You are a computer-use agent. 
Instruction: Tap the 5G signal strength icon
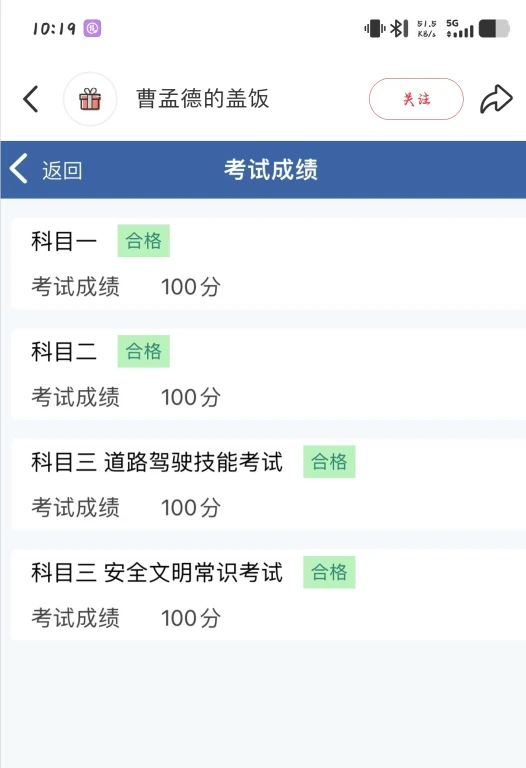pos(460,28)
